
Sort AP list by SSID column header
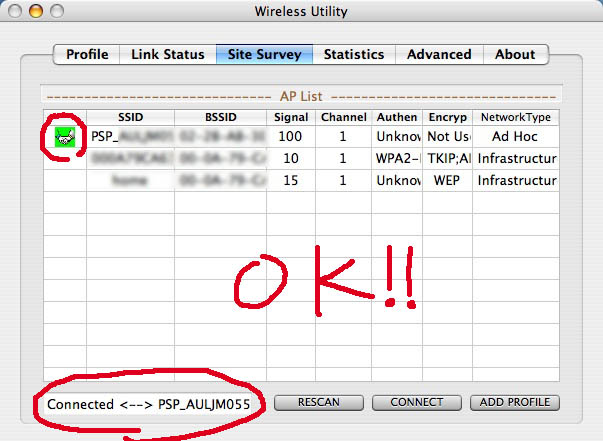[130, 117]
